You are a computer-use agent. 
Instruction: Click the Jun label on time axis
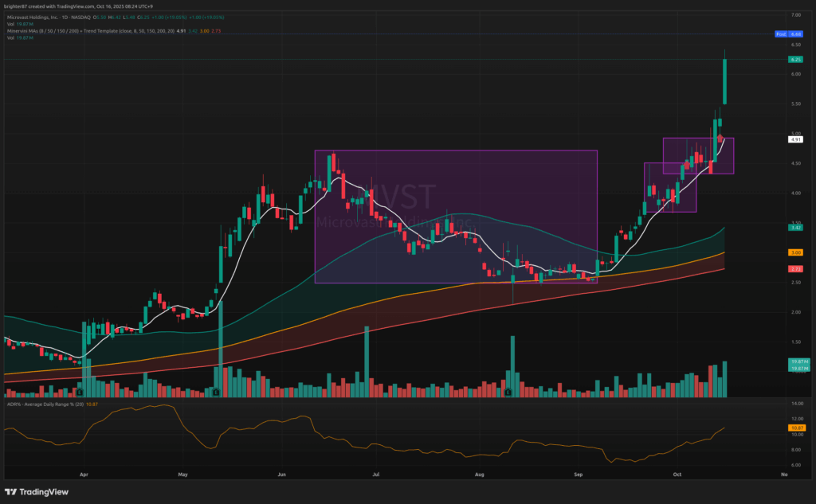pyautogui.click(x=281, y=474)
